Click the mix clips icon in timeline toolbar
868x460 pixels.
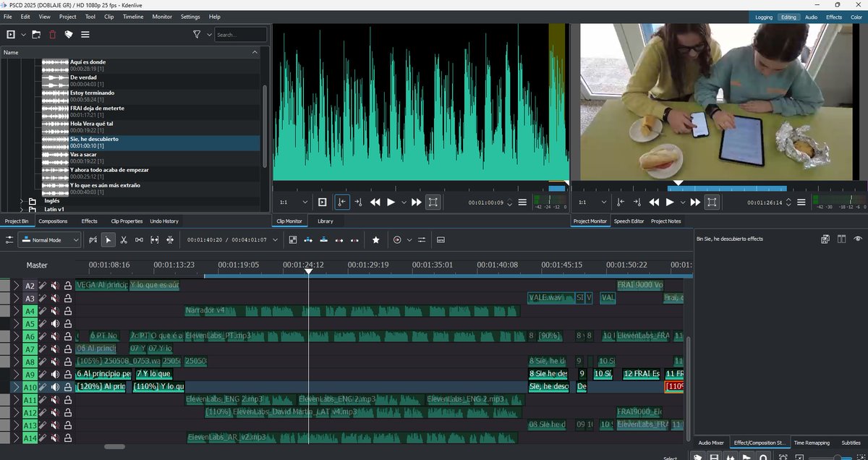tap(293, 239)
